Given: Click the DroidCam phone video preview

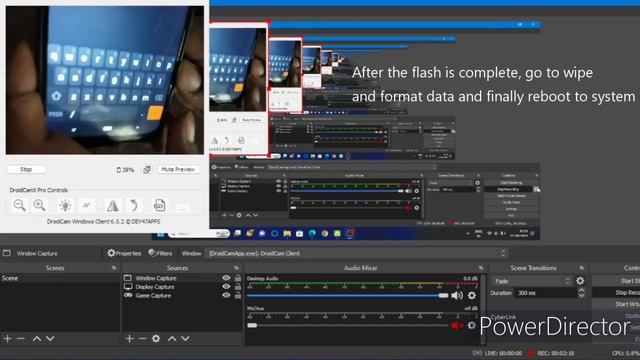Looking at the screenshot, I should pyautogui.click(x=104, y=80).
